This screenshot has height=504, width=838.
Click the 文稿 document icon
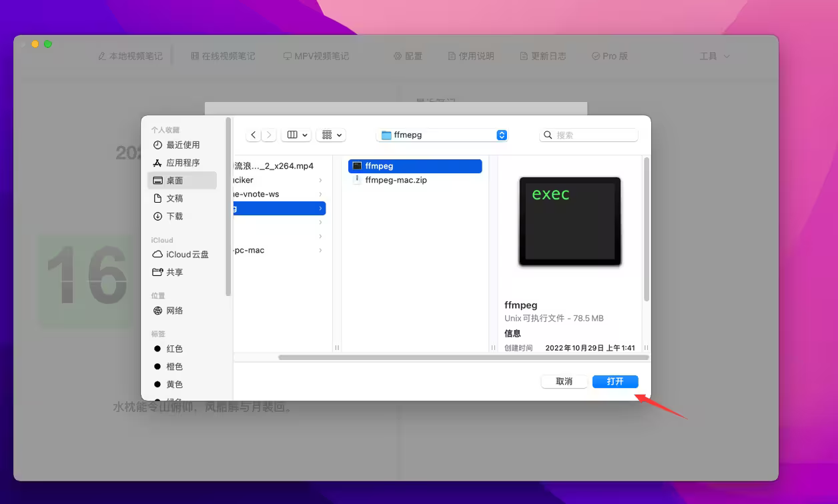157,198
